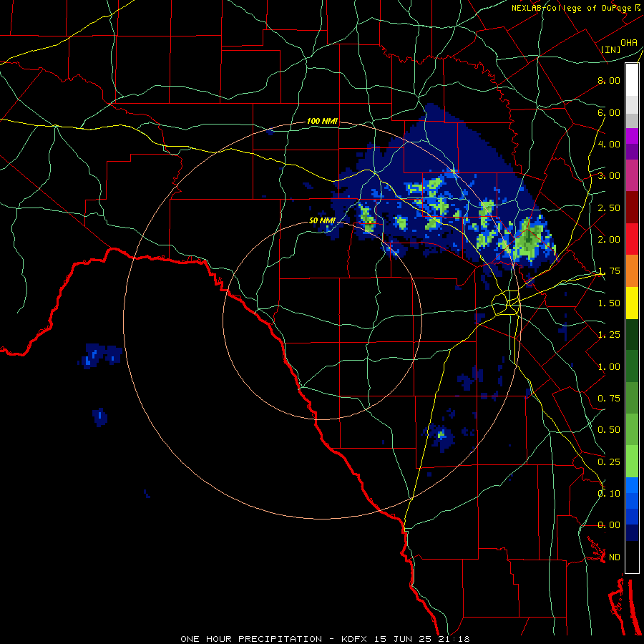Click the "1.00" legend label

609,367
